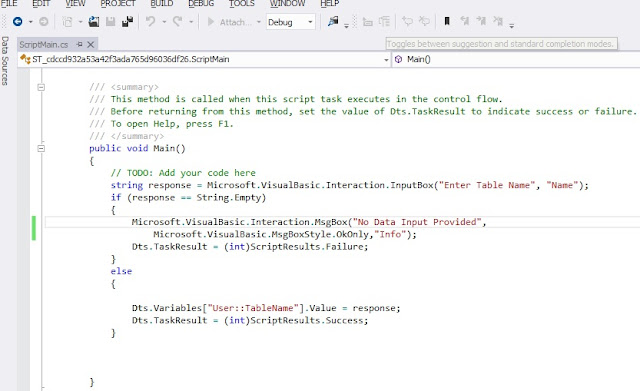Click the '// TODO: Add your code here' comment
The height and width of the screenshot is (391, 640).
pyautogui.click(x=183, y=173)
